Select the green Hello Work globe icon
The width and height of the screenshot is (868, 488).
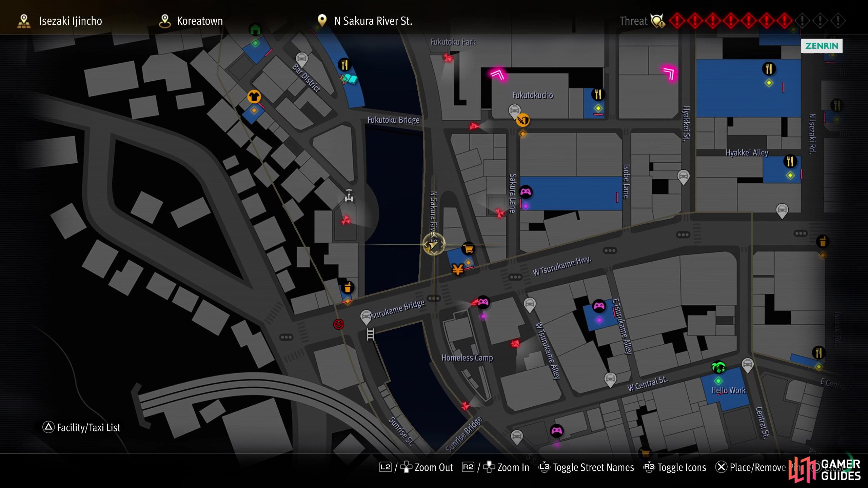[718, 368]
